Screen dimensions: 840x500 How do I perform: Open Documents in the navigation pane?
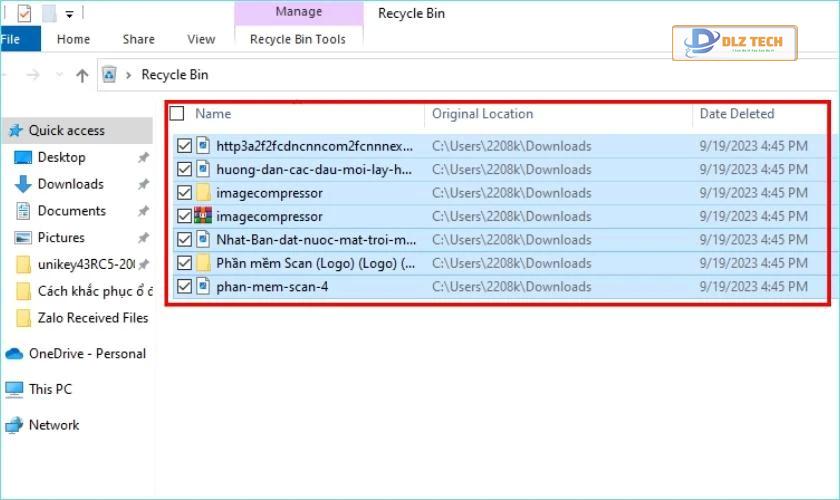[71, 211]
